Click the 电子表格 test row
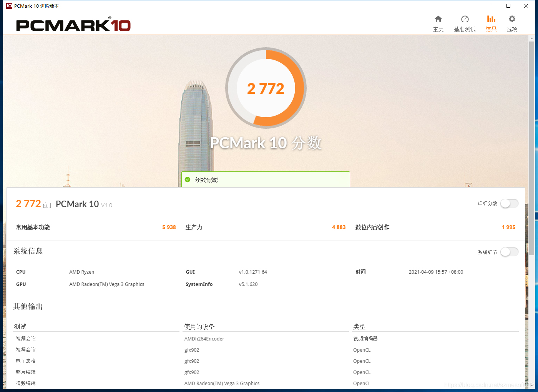This screenshot has width=538, height=392. pos(26,361)
